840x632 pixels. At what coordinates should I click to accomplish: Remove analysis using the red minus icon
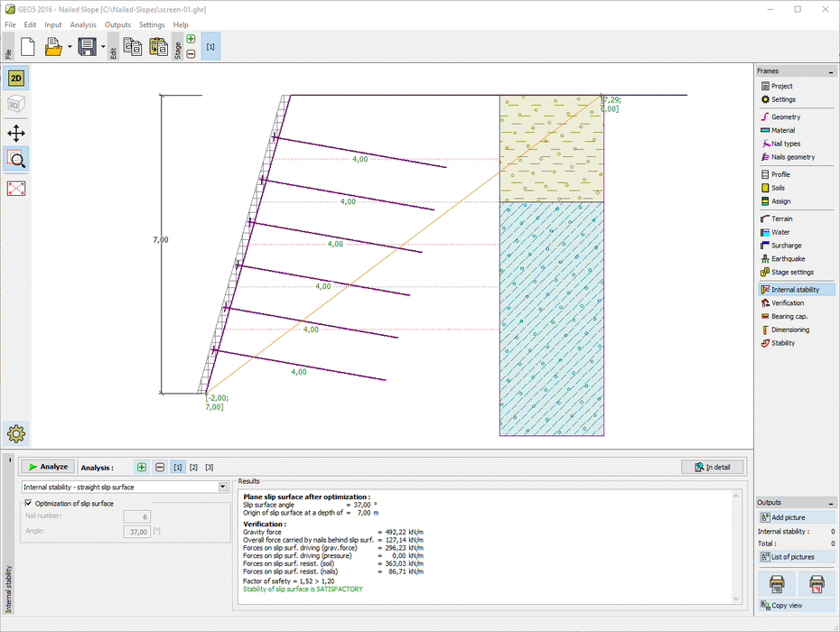160,467
